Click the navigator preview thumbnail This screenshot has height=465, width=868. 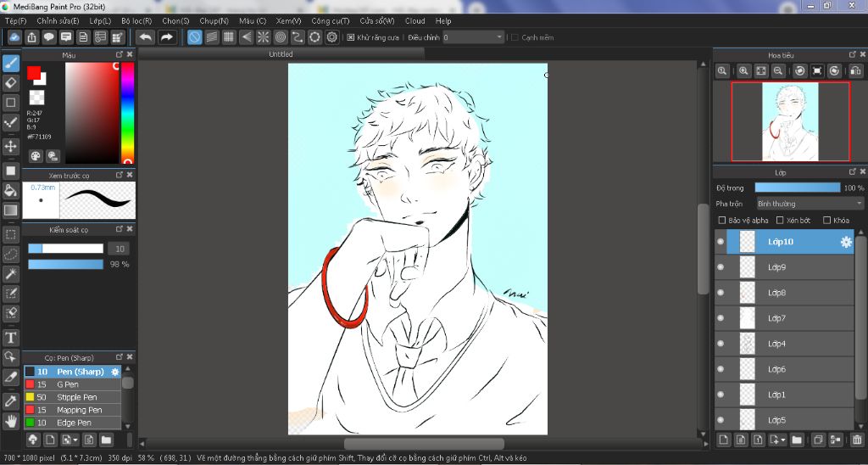pyautogui.click(x=790, y=121)
